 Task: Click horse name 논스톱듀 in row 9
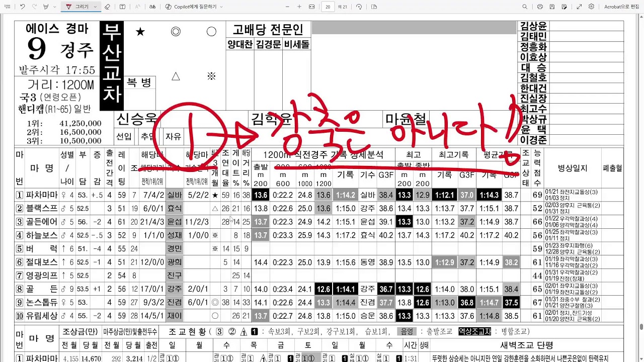(x=42, y=302)
